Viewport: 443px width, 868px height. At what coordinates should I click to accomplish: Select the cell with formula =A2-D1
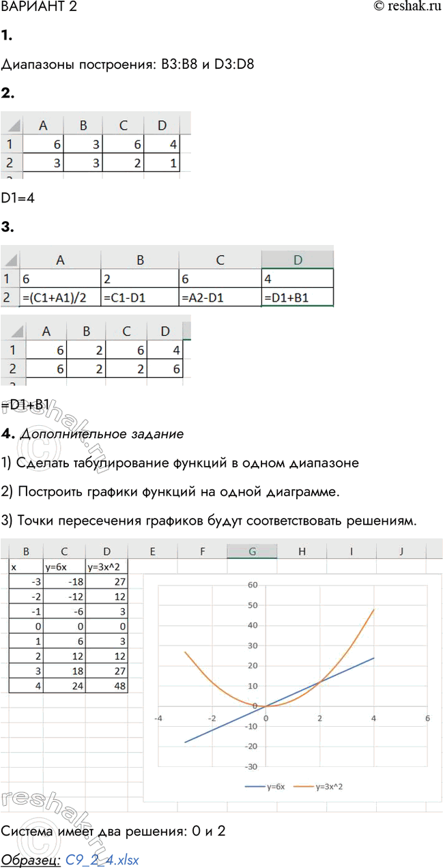[220, 298]
